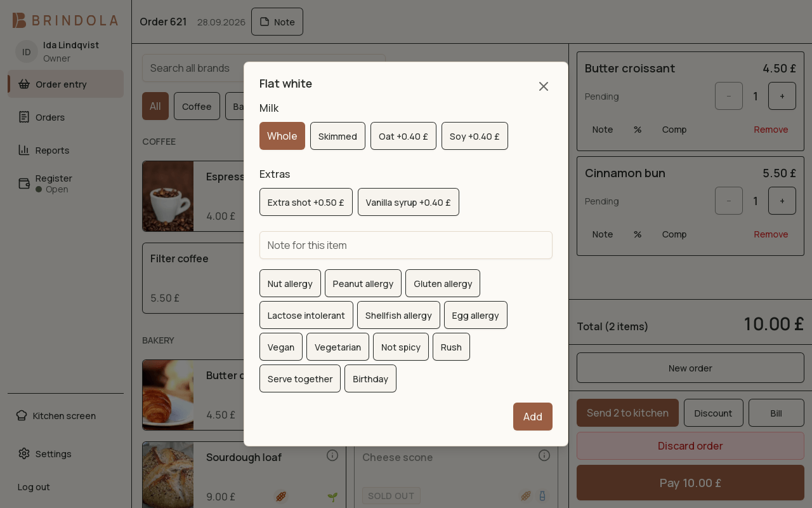Image resolution: width=812 pixels, height=508 pixels.
Task: Open Order entry from the sidebar
Action: pyautogui.click(x=66, y=84)
